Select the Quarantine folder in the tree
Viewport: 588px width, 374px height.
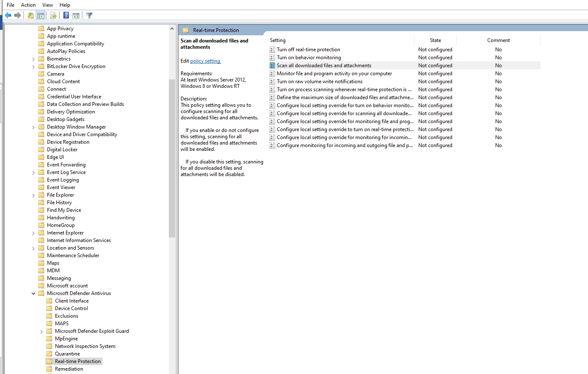click(x=68, y=353)
